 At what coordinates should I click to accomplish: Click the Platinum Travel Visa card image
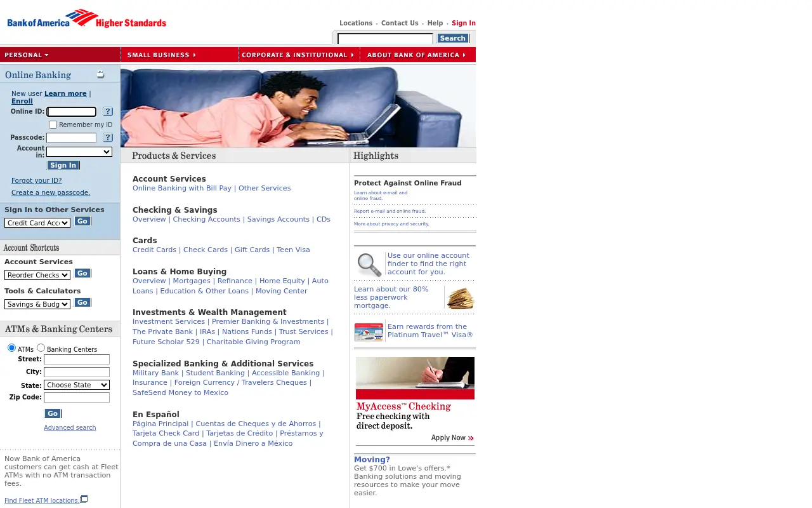(369, 332)
